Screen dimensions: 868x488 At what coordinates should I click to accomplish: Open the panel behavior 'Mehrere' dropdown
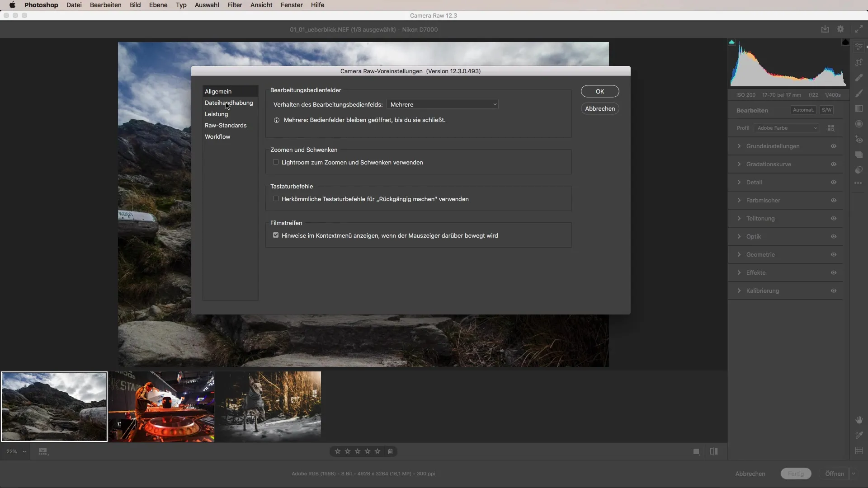click(443, 104)
